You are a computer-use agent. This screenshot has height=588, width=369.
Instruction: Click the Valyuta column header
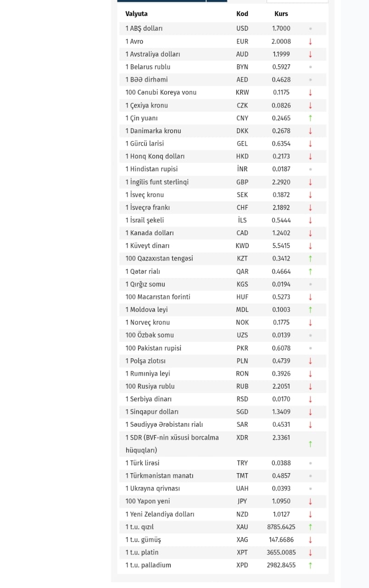[136, 14]
